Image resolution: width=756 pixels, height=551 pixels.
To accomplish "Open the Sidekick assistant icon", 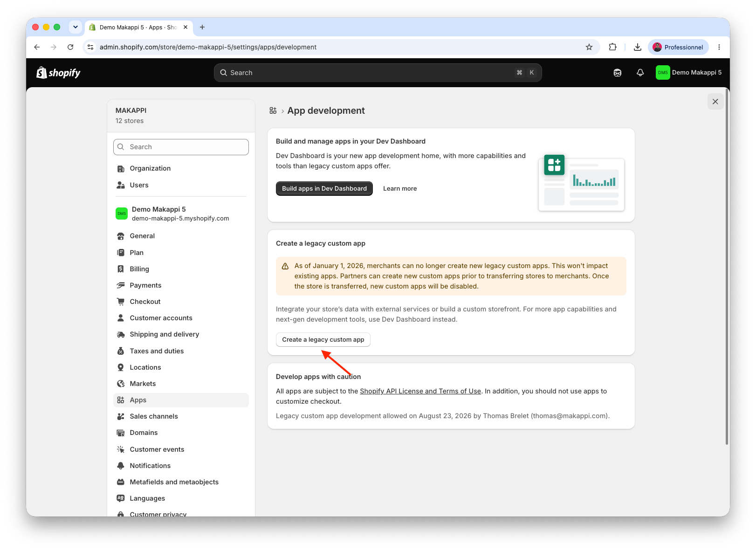I will (x=618, y=73).
